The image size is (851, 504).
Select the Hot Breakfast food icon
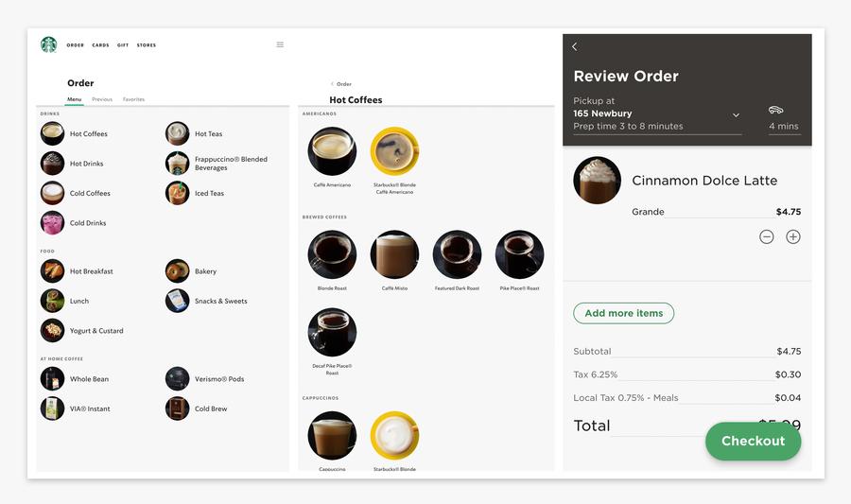52,271
